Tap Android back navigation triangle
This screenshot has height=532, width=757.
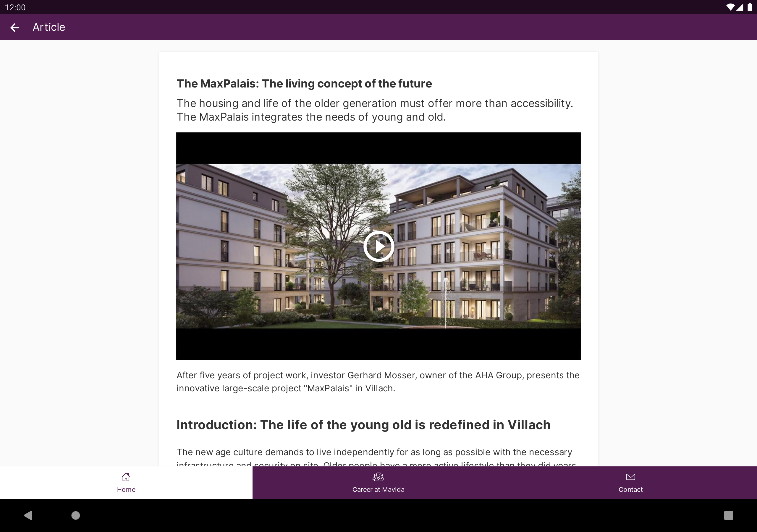(x=28, y=515)
